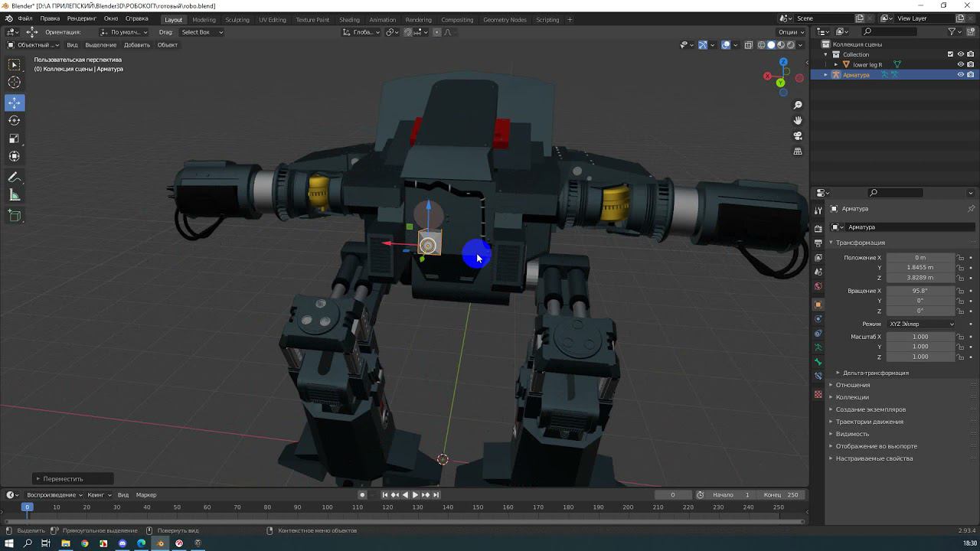The width and height of the screenshot is (980, 551).
Task: Select the Measure tool
Action: coord(15,196)
